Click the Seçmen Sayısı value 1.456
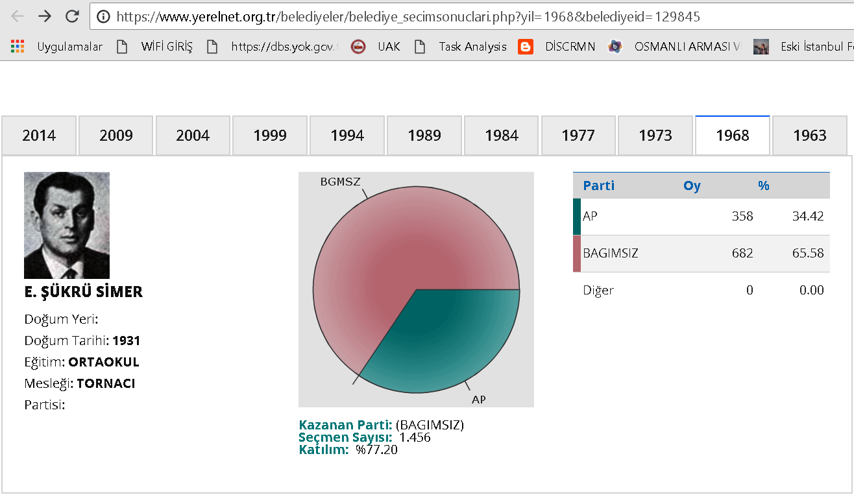 click(415, 438)
